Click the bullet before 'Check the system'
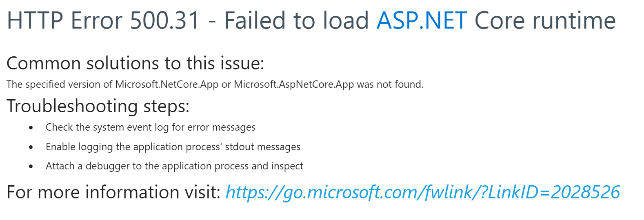644x220 pixels. point(31,128)
